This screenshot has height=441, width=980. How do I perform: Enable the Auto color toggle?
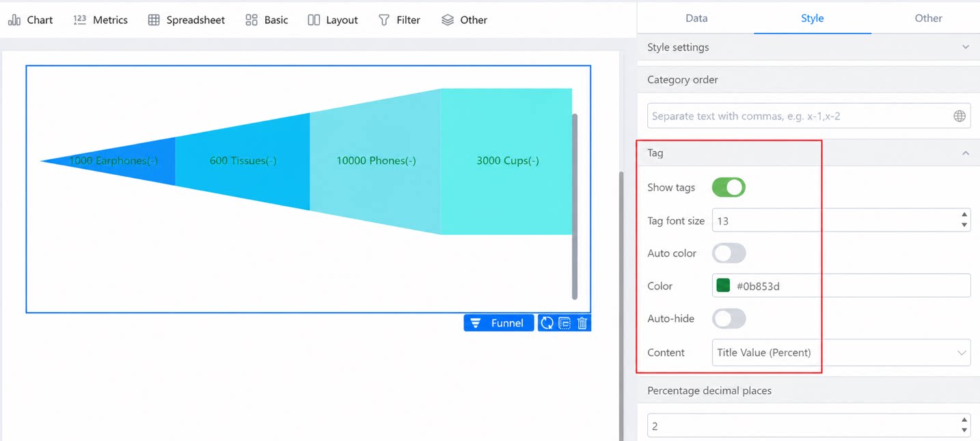[x=729, y=253]
